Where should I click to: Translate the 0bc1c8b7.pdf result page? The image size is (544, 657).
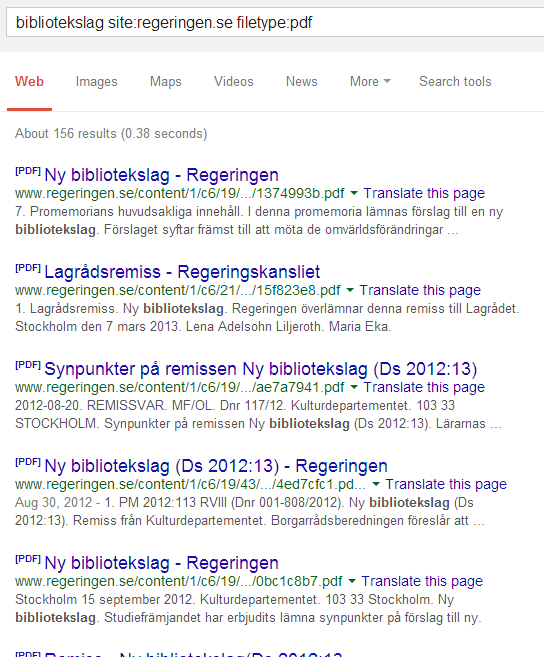tap(422, 581)
